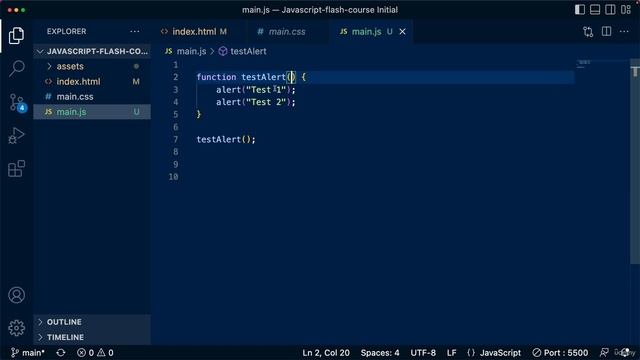Click macOS yellow minimize window button
This screenshot has width=640, height=360.
(16, 10)
